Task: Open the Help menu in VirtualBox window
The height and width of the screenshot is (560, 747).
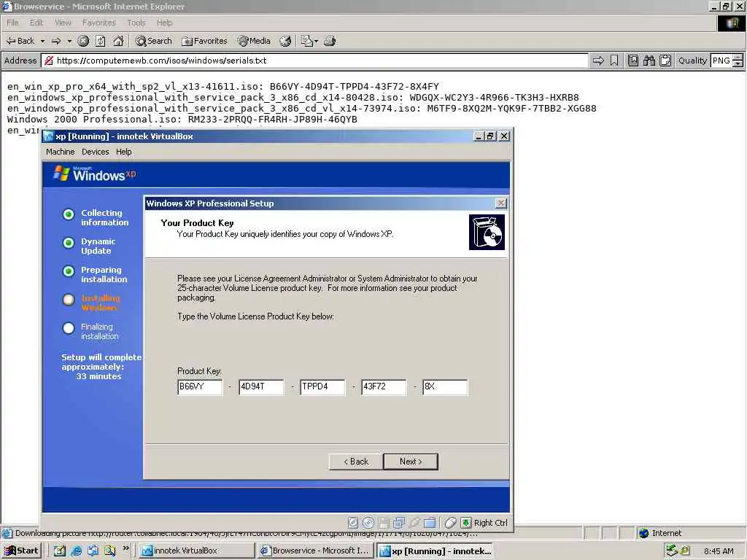Action: pos(124,152)
